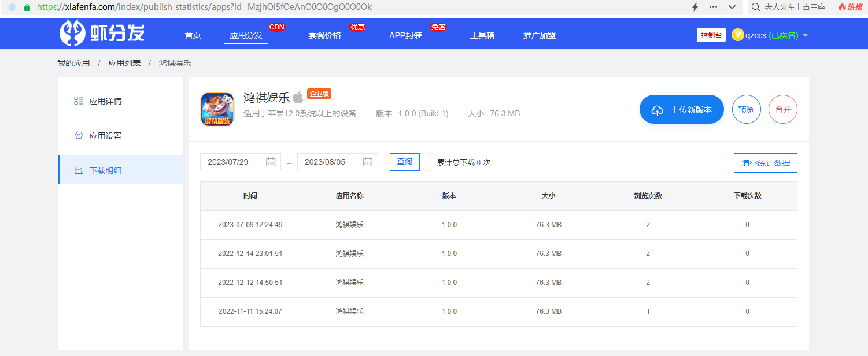Go to the APP封装 menu item

click(405, 35)
